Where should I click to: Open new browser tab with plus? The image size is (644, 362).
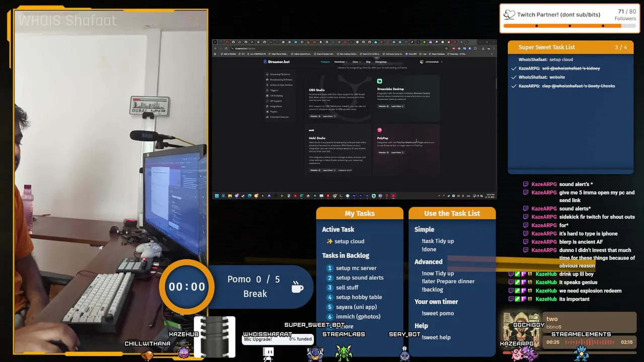coord(467,42)
